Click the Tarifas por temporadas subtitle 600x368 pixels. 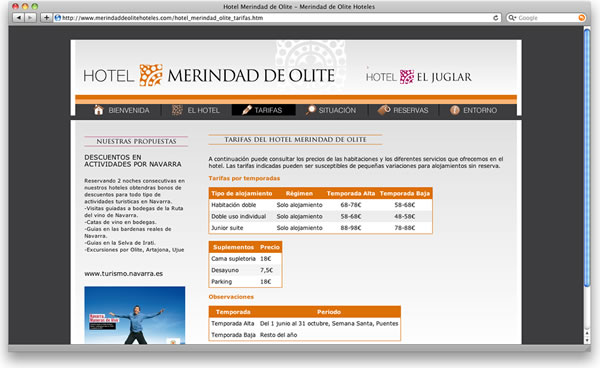[x=244, y=178]
